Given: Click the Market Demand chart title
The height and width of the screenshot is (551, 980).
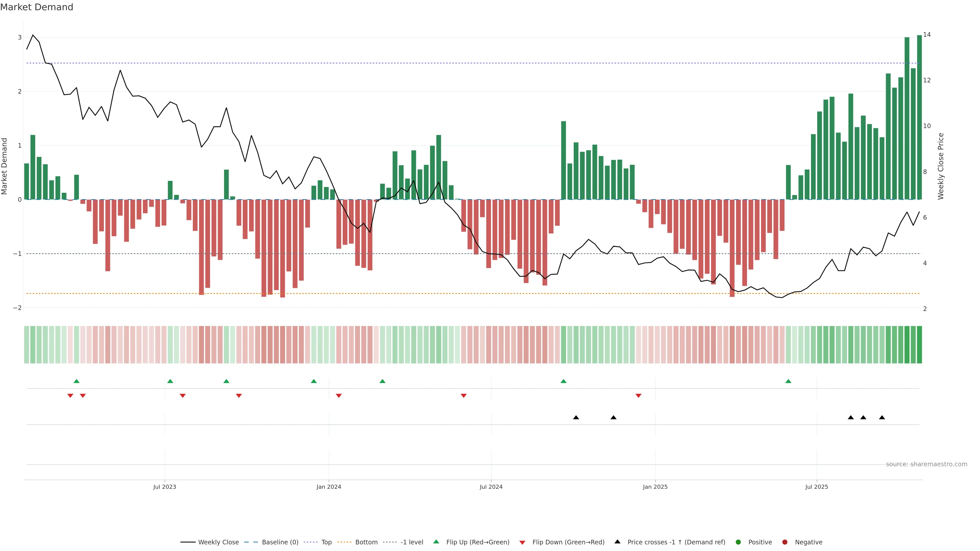Looking at the screenshot, I should tap(36, 7).
